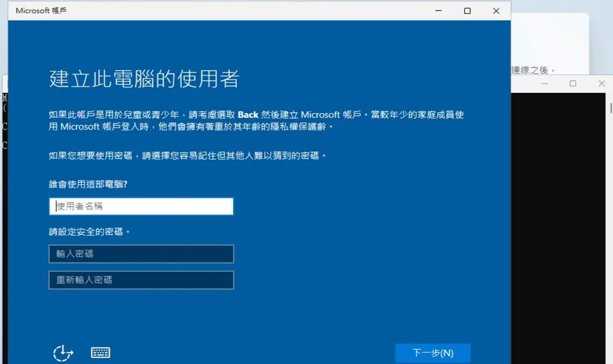Close the background command window
Image resolution: width=613 pixels, height=364 pixels.
click(x=602, y=83)
